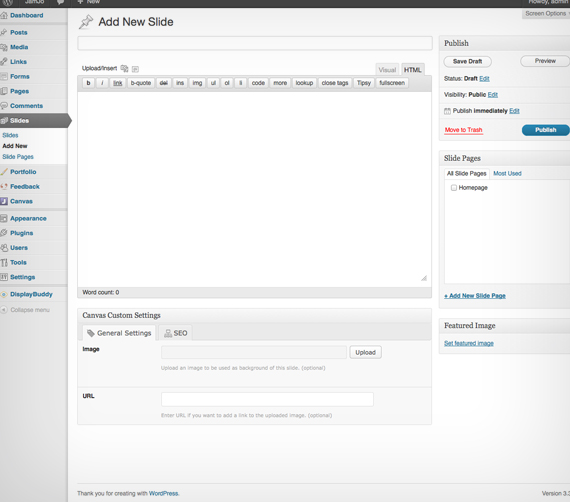Click the Portfolio pencil icon
This screenshot has width=570, height=502.
[x=4, y=172]
